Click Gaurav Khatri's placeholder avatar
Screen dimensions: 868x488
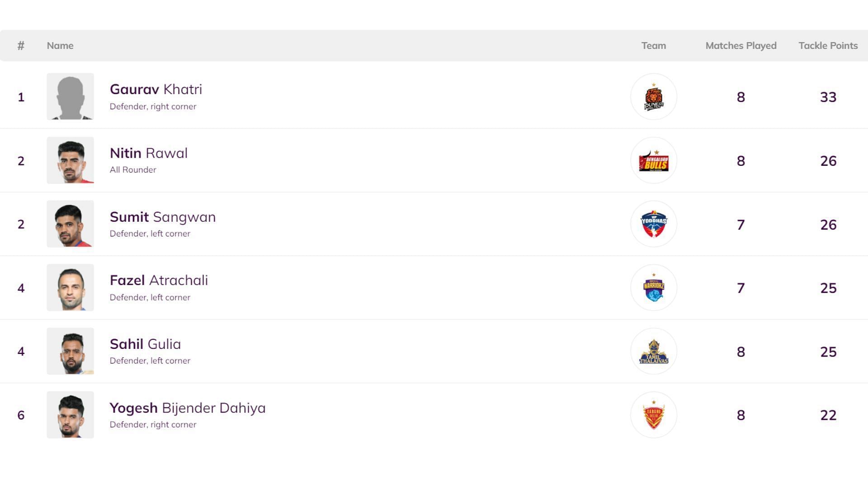[70, 97]
